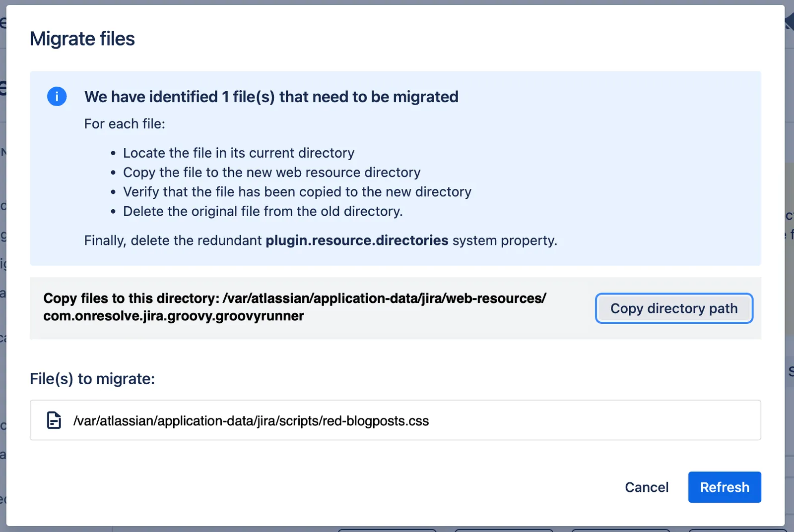Click the blue info icon
The height and width of the screenshot is (532, 794).
[x=57, y=96]
